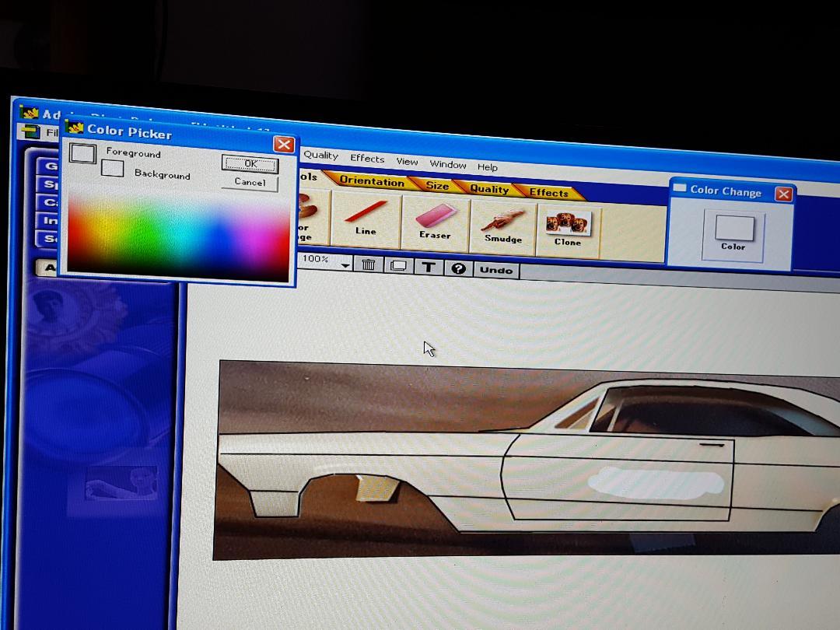
Task: Switch to the orange Quality tab
Action: click(x=489, y=188)
